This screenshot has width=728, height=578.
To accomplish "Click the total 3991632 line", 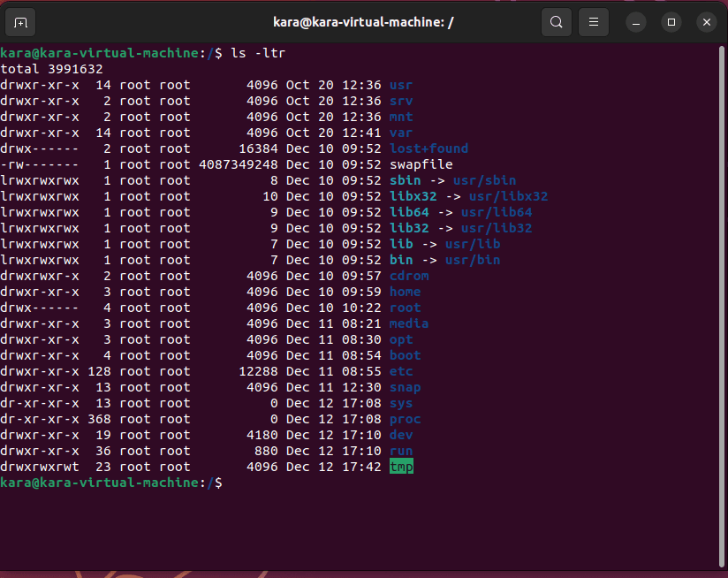I will [51, 69].
